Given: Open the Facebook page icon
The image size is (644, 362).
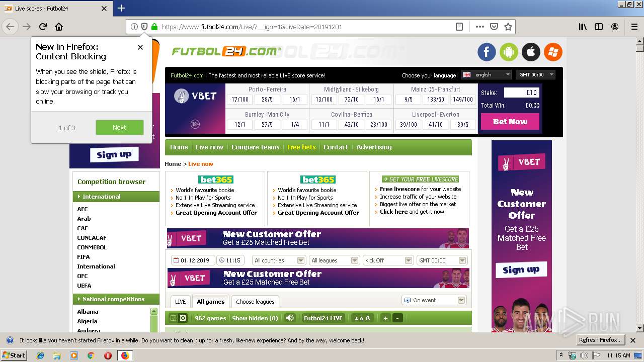Looking at the screenshot, I should coord(487,52).
